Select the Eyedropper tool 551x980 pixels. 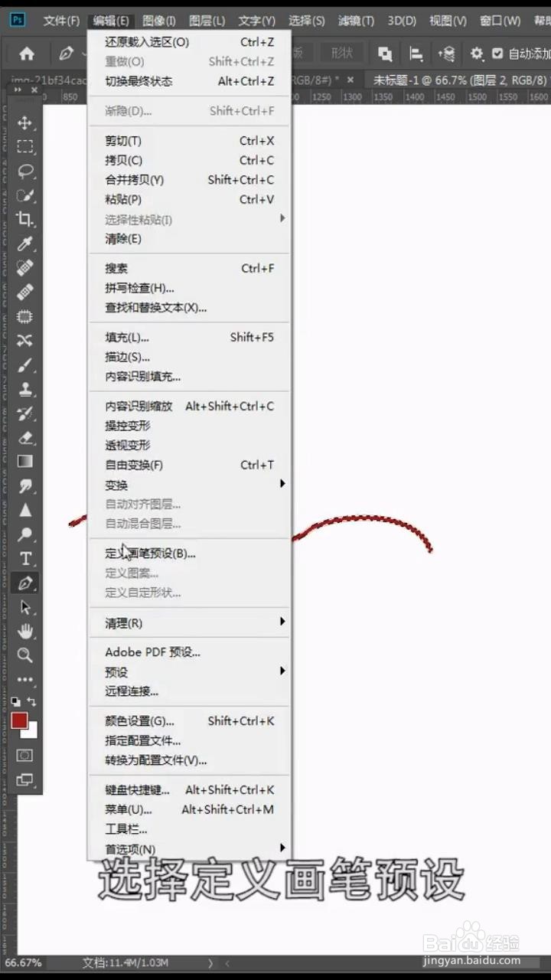(x=25, y=243)
